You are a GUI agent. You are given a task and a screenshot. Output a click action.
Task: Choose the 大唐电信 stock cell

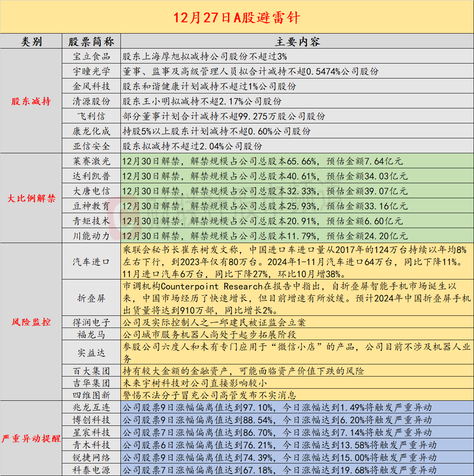click(x=91, y=191)
